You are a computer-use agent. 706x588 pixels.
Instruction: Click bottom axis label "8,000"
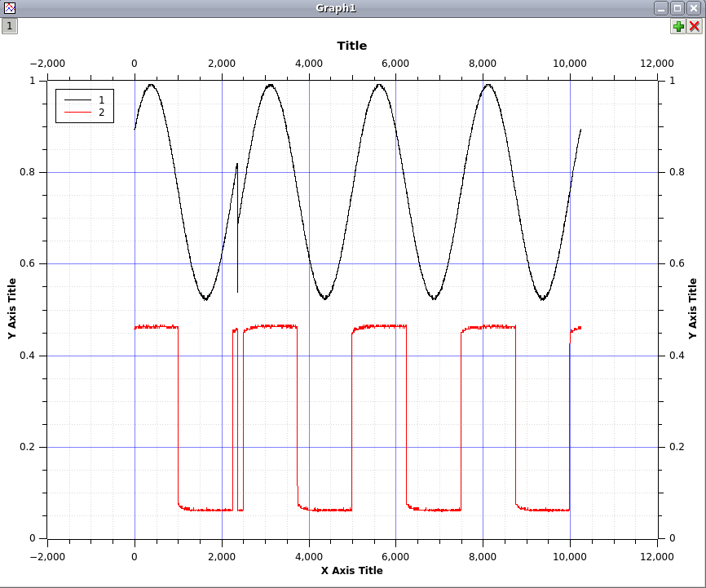[x=483, y=557]
